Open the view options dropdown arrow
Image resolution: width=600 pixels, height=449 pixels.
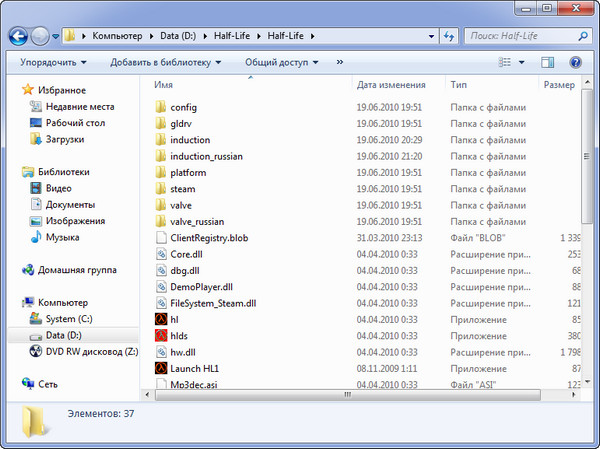point(522,62)
